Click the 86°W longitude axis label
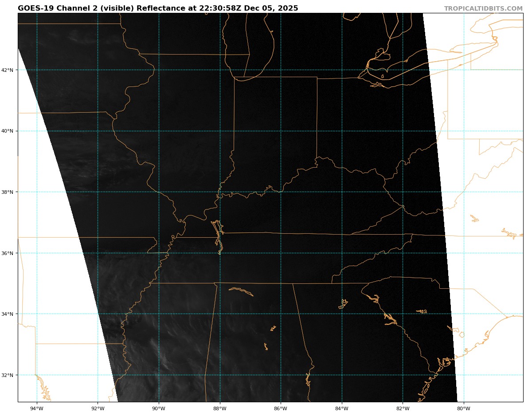Image resolution: width=532 pixels, height=412 pixels. [x=281, y=408]
